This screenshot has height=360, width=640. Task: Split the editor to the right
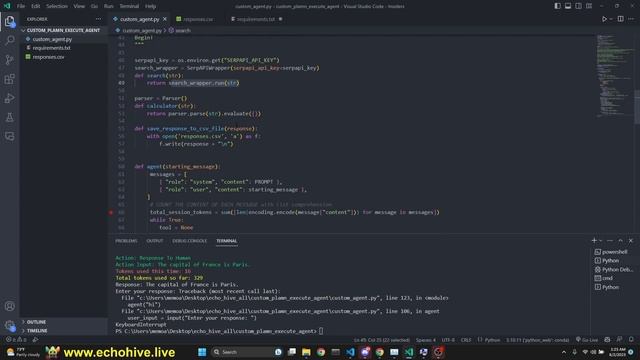pos(620,19)
